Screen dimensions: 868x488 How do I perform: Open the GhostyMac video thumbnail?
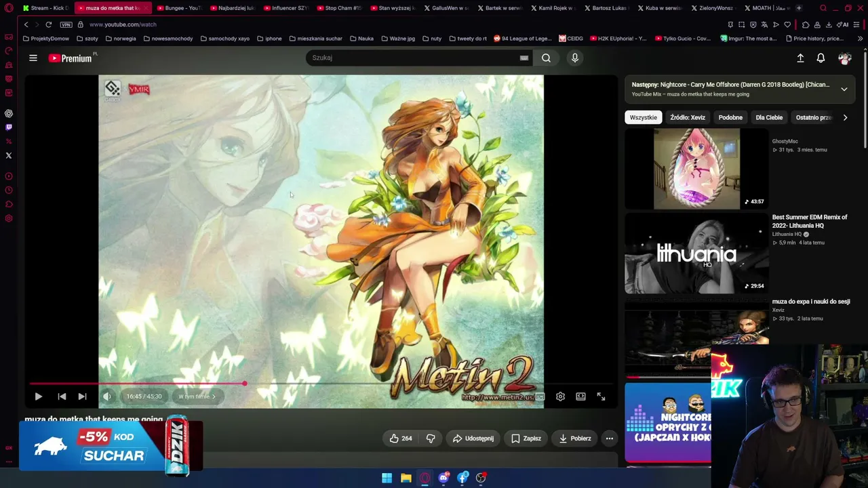point(696,169)
